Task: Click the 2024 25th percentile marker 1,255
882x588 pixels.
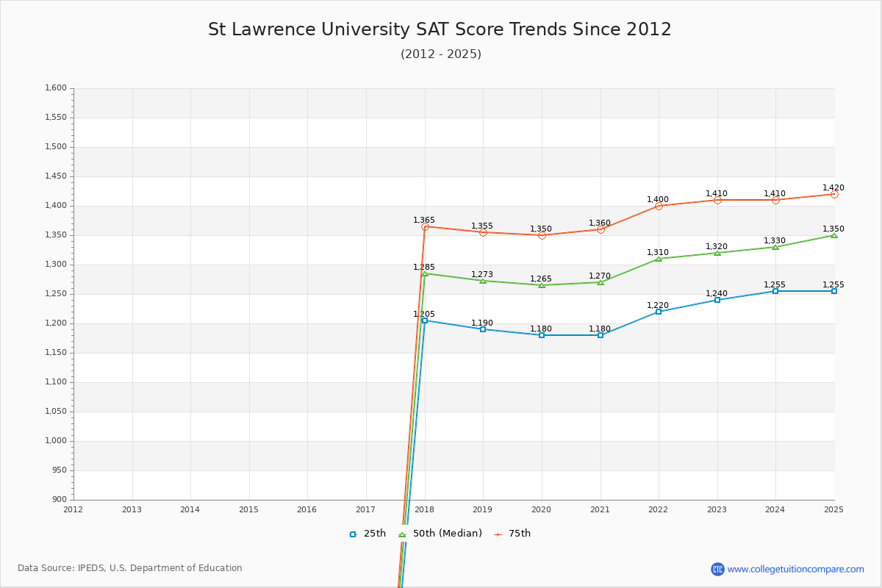Action: [x=775, y=291]
